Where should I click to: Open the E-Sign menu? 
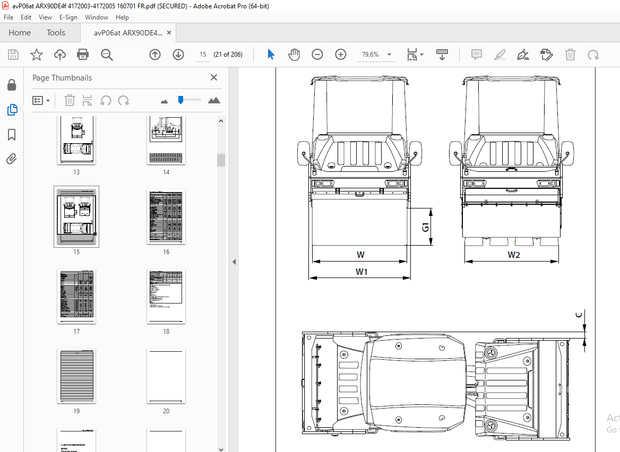[x=68, y=17]
